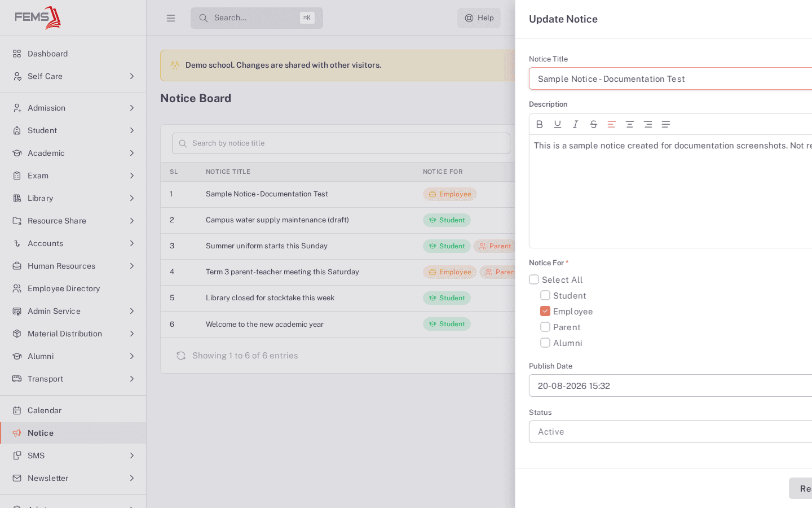
Task: Open the Accounts sidebar link
Action: (73, 243)
